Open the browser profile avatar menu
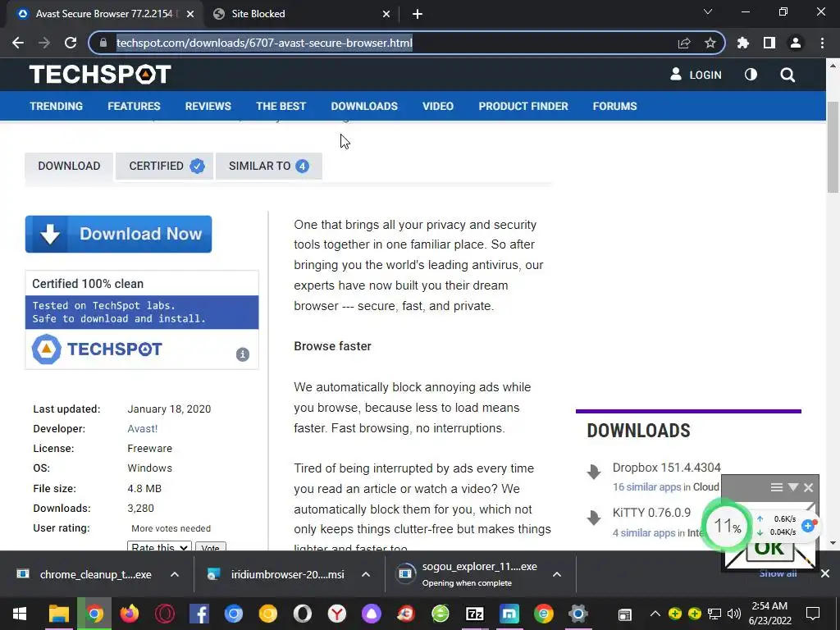The width and height of the screenshot is (840, 630). [x=796, y=43]
